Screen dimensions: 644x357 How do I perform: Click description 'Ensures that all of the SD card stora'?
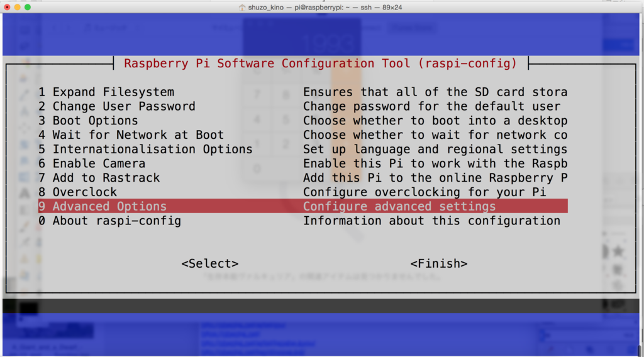[435, 92]
